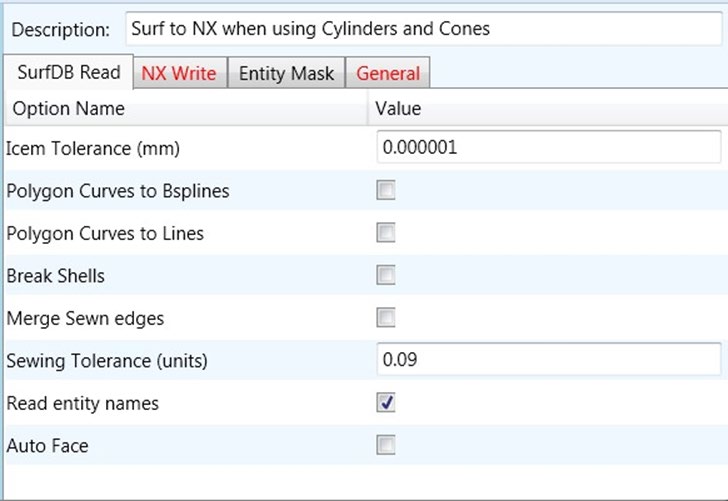Tick the Merge Sewn edges checkbox
Viewport: 728px width, 501px height.
tap(386, 318)
